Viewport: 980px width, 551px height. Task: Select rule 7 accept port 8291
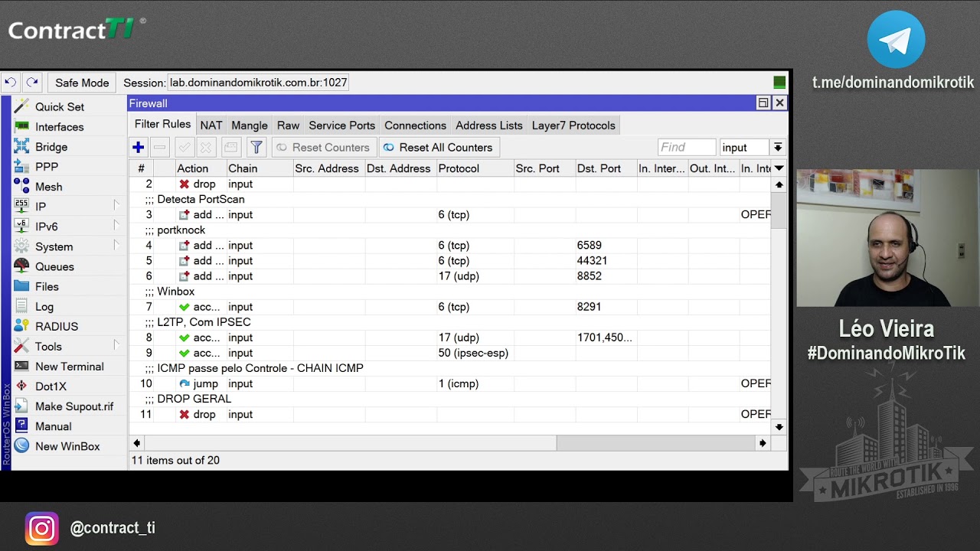[450, 307]
